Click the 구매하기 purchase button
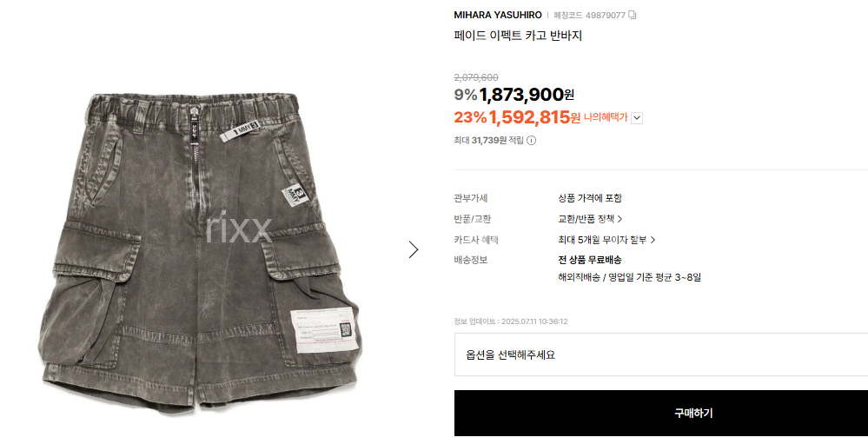 (661, 413)
